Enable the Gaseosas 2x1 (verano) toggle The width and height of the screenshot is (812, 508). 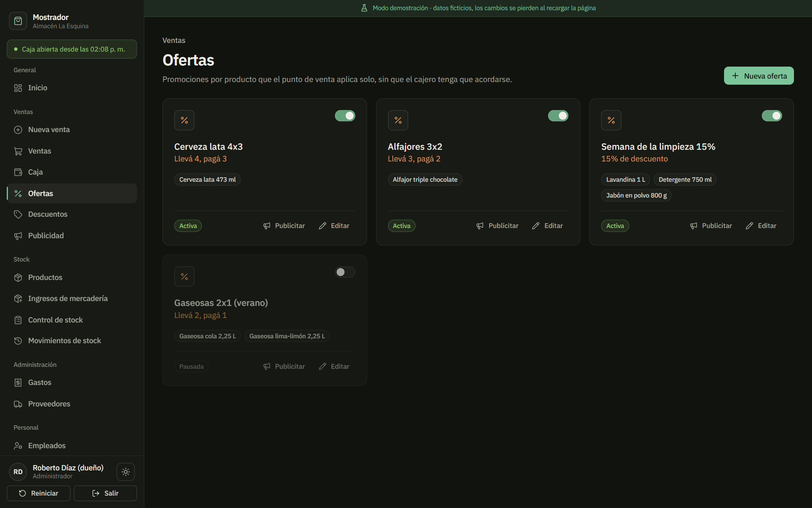point(345,272)
